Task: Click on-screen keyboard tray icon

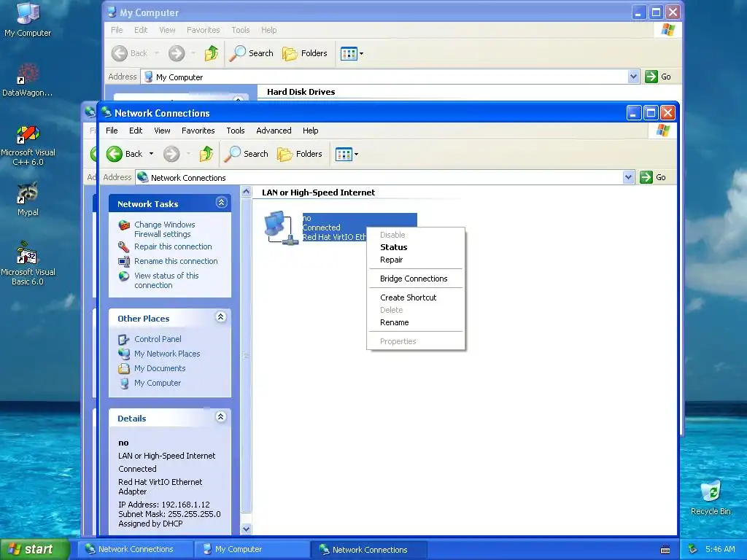Action: (665, 550)
